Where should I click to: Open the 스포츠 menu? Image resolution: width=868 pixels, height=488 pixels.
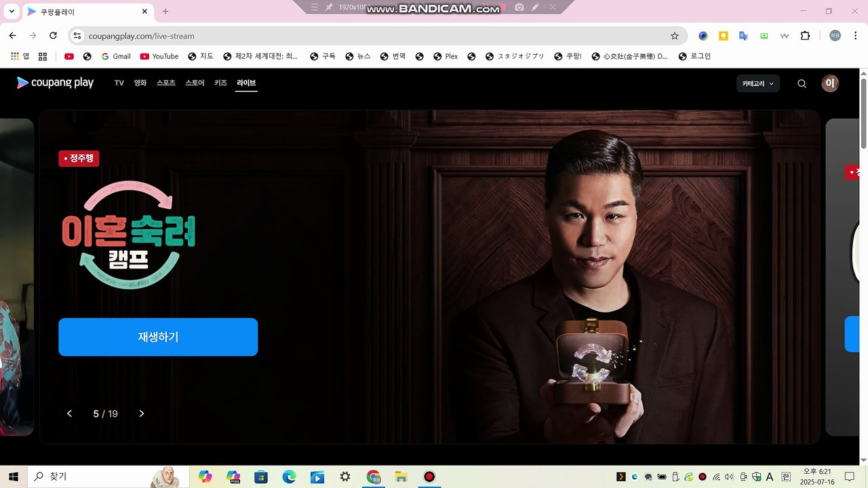tap(166, 83)
